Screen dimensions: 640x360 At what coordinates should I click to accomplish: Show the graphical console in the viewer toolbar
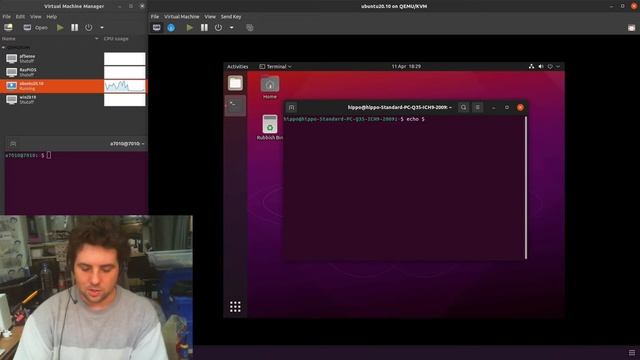coord(157,27)
